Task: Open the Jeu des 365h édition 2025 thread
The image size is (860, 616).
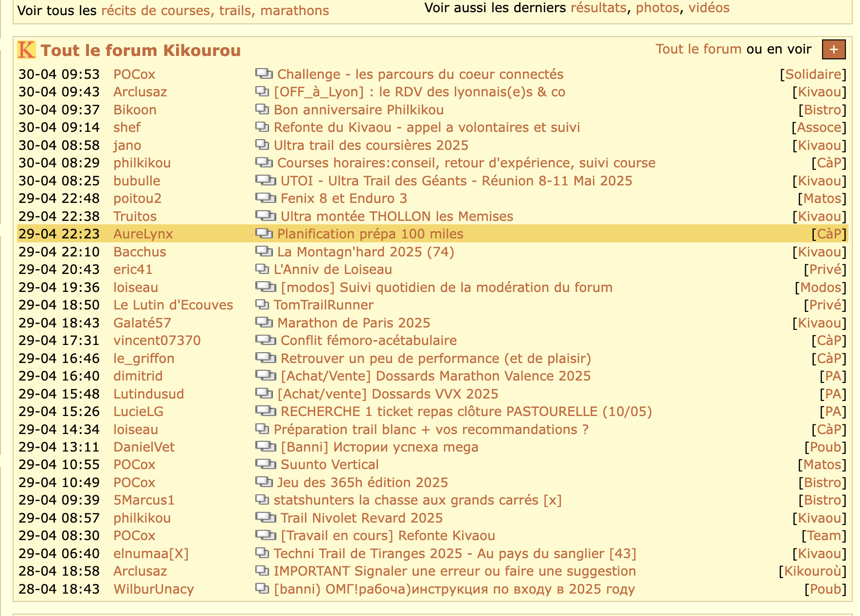Action: tap(362, 482)
